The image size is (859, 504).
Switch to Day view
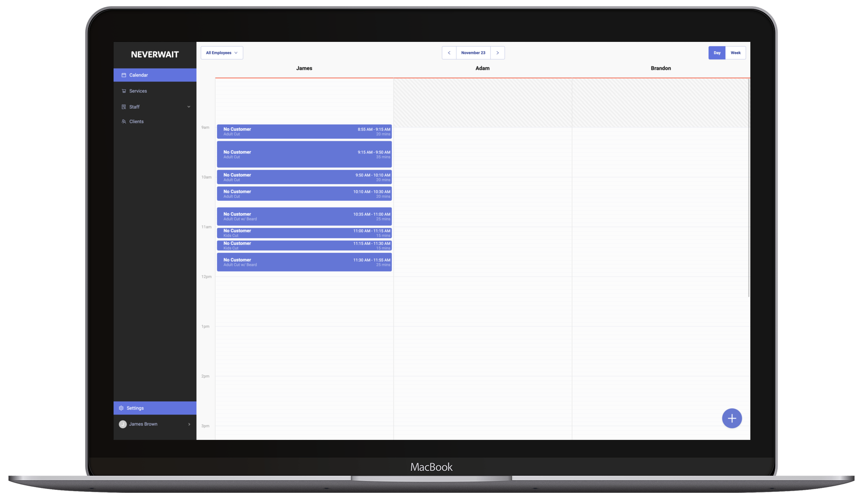pyautogui.click(x=717, y=52)
